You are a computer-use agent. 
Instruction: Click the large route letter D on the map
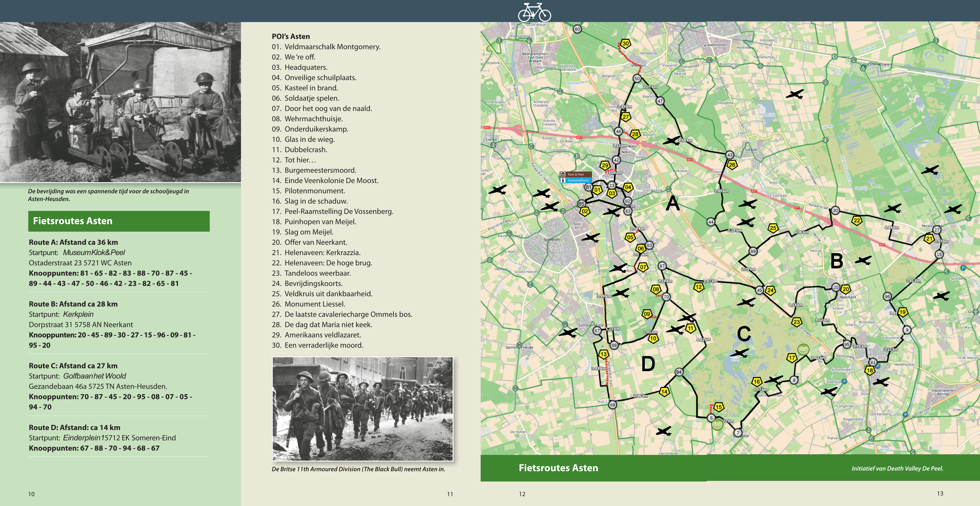(648, 364)
